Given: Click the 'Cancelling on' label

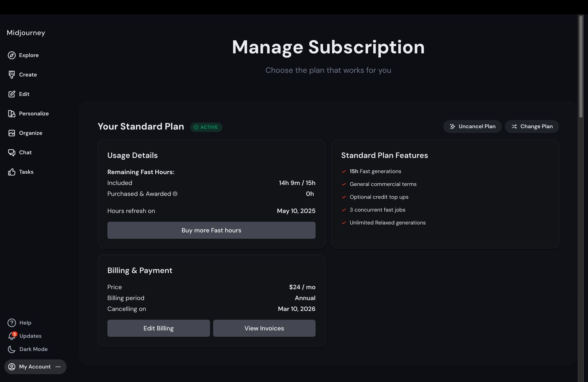Looking at the screenshot, I should click(x=126, y=309).
